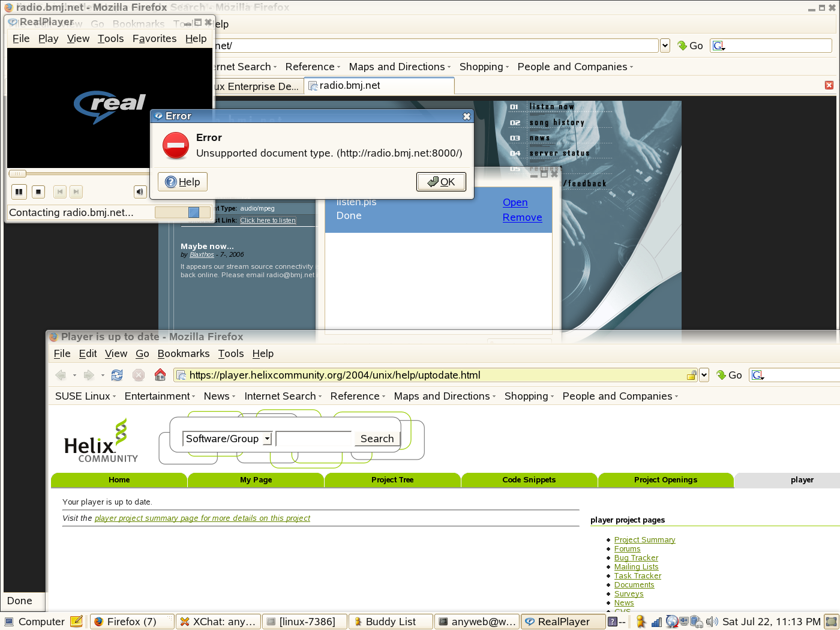Open RealPlayer Play menu
Image resolution: width=840 pixels, height=630 pixels.
point(48,38)
